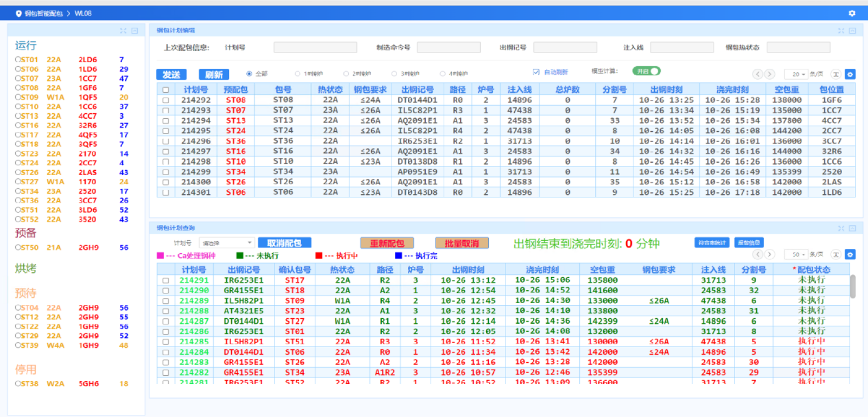Click fullscreen icon on 钢包计划查询 panel
Screen dimensions: 868x417
[x=841, y=228]
